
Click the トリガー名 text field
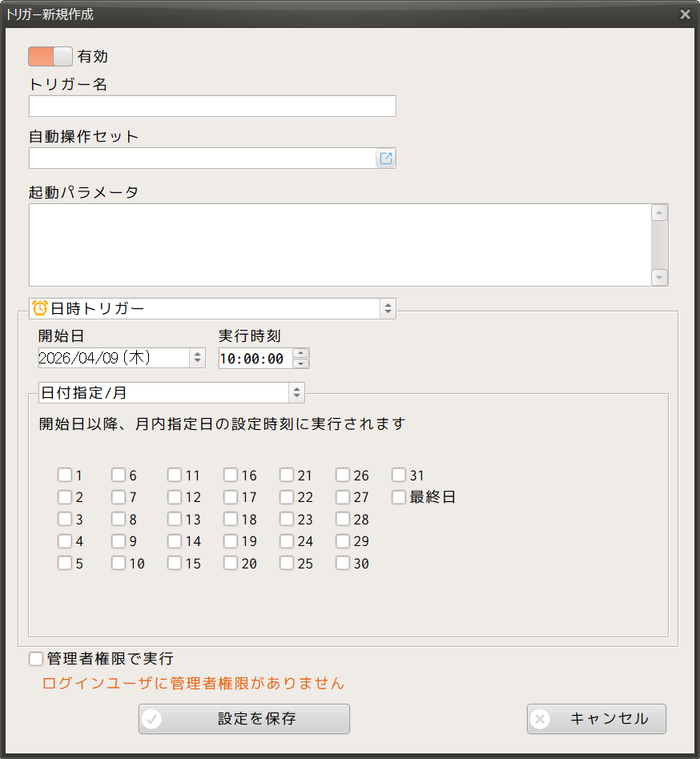[x=212, y=106]
